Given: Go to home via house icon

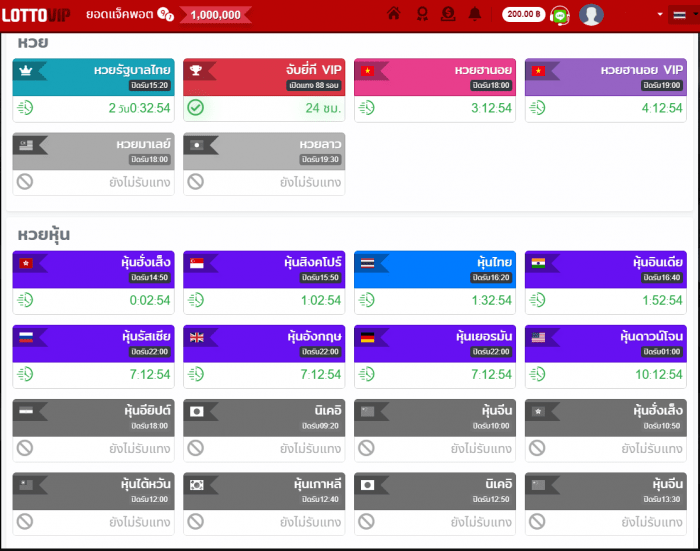Looking at the screenshot, I should [x=393, y=14].
